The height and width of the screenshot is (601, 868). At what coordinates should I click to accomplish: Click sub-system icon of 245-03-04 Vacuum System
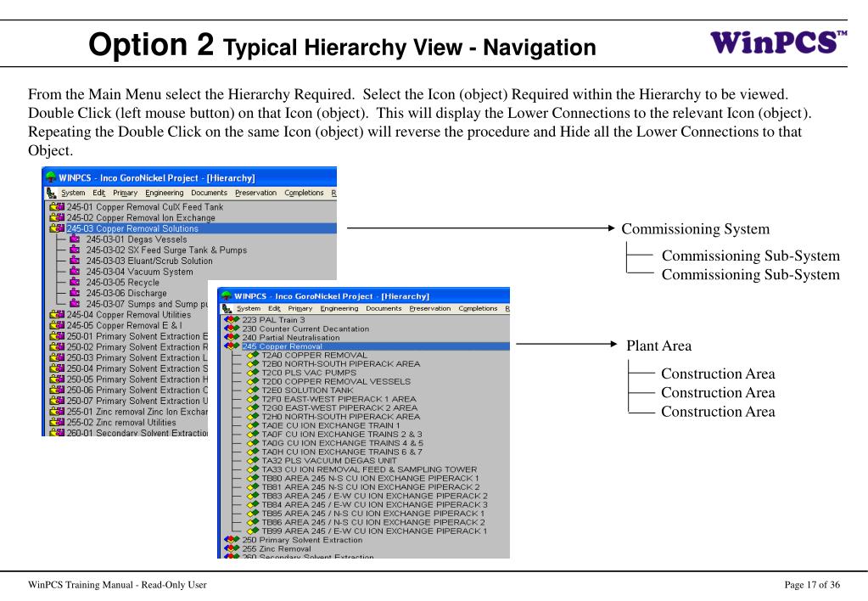pos(75,272)
